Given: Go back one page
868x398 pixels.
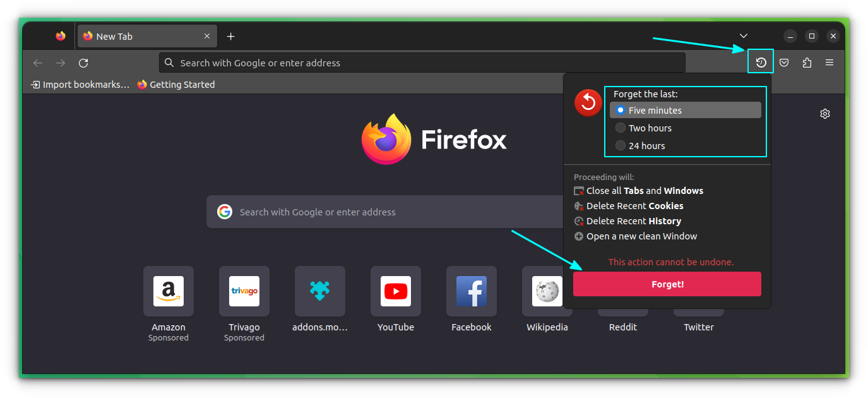Looking at the screenshot, I should [x=38, y=63].
